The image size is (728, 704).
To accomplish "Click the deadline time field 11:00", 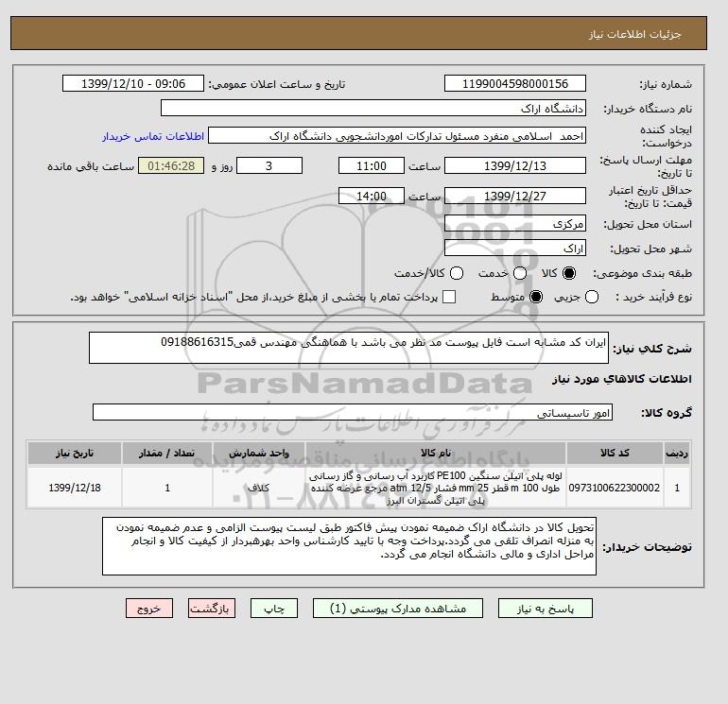I will (372, 165).
